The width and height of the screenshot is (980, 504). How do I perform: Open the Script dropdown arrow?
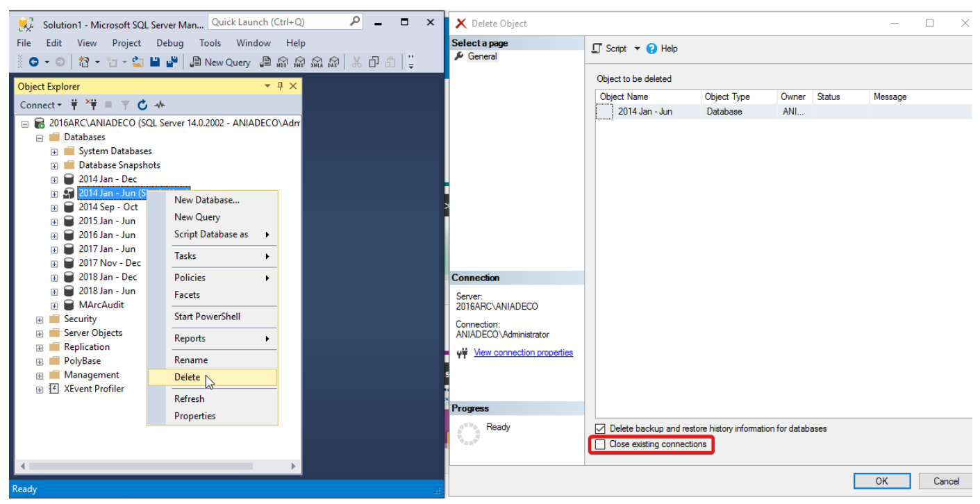pos(636,49)
